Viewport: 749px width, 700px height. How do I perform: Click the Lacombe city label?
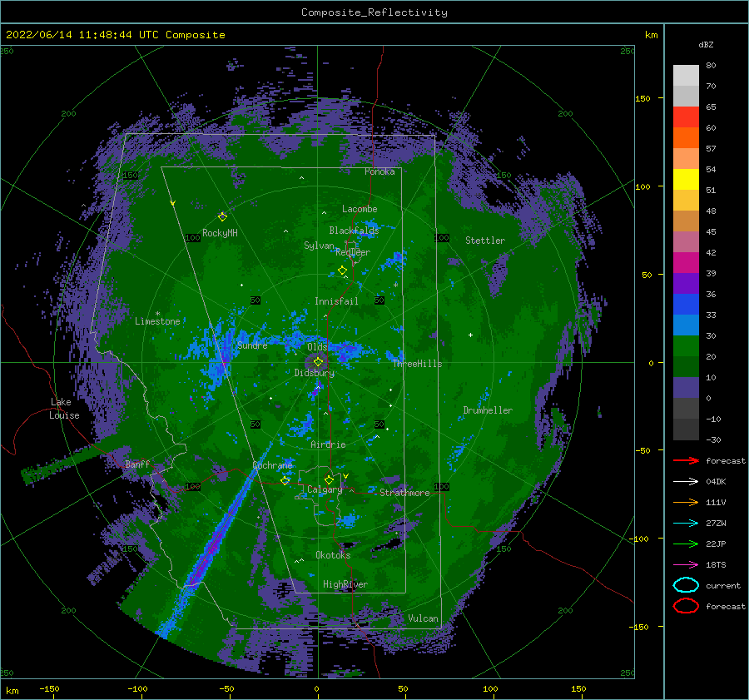360,209
